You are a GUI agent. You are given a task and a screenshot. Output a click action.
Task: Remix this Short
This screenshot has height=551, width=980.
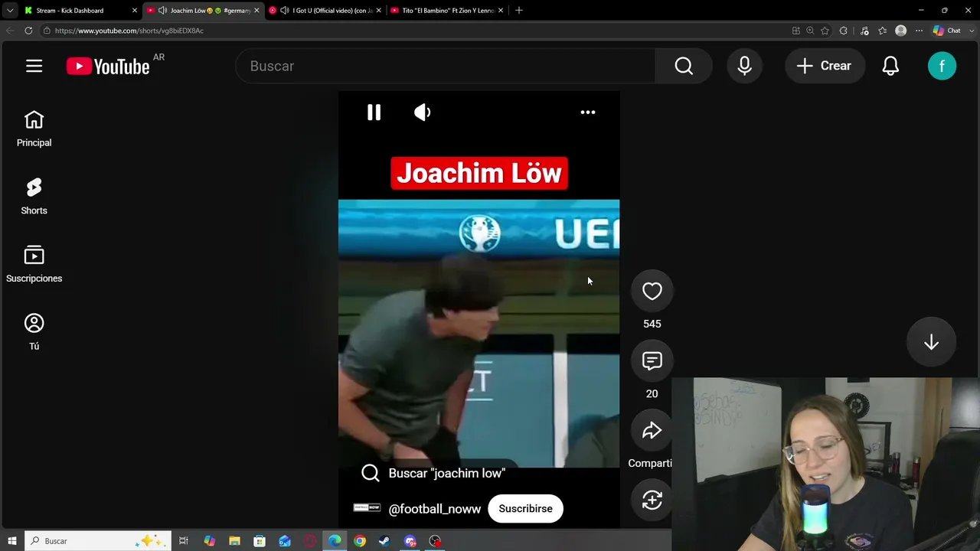(x=652, y=500)
